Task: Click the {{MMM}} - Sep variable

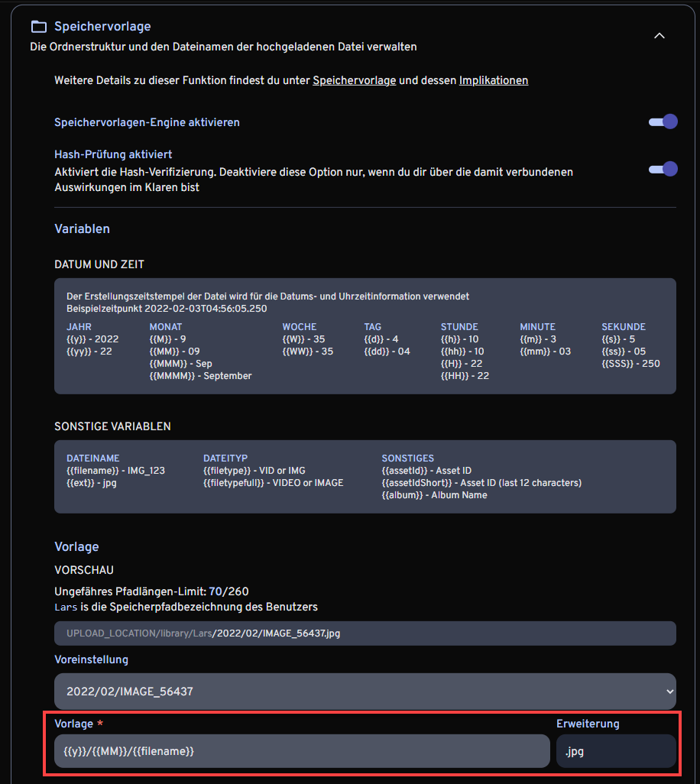Action: click(x=180, y=364)
